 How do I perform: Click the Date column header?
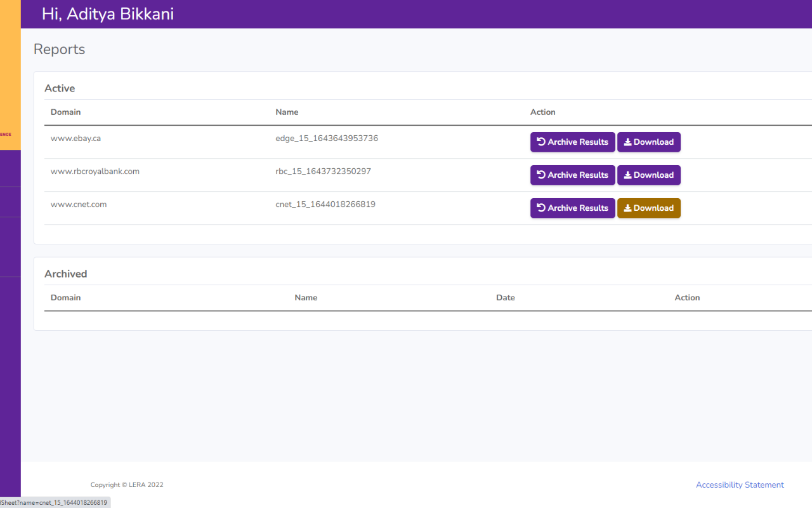[505, 298]
